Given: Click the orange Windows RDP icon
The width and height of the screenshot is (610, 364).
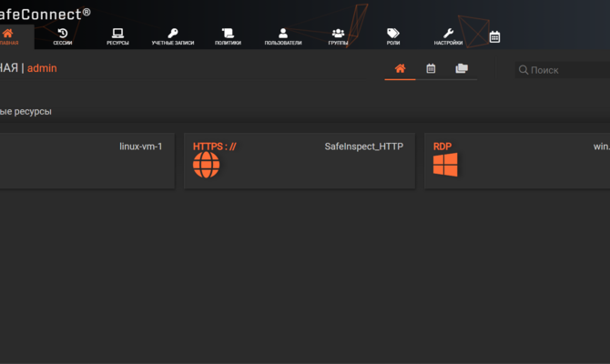Looking at the screenshot, I should (x=445, y=165).
